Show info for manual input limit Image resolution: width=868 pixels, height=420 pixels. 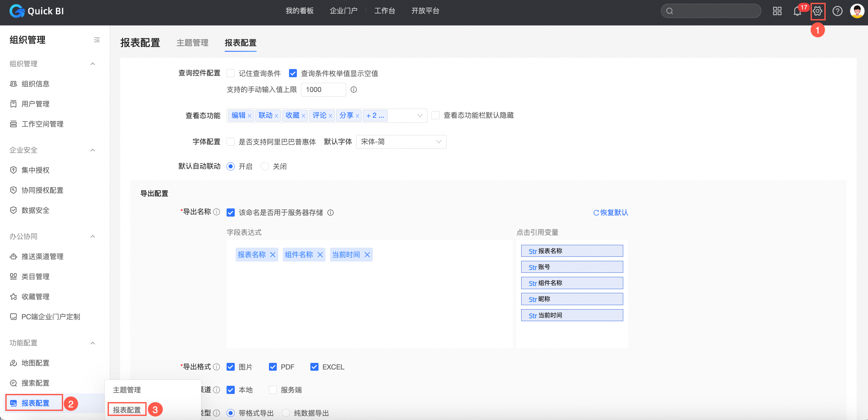[353, 90]
